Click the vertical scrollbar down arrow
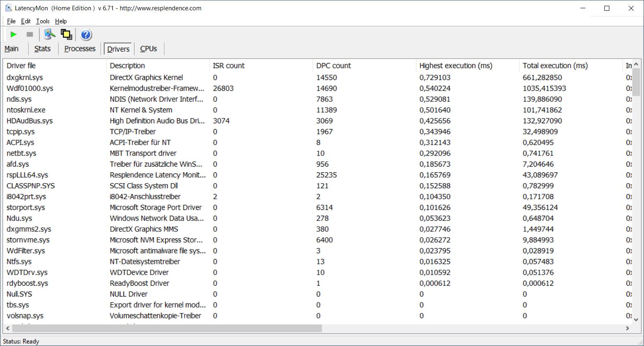The height and width of the screenshot is (346, 644). [x=636, y=319]
